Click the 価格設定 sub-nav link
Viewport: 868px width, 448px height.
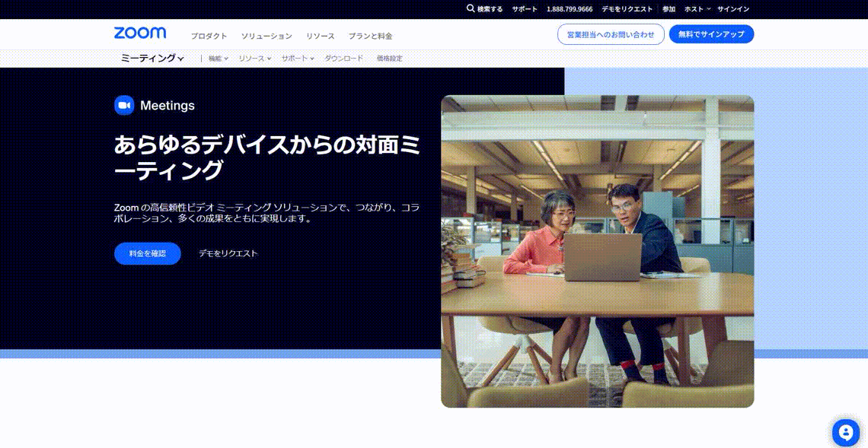389,58
